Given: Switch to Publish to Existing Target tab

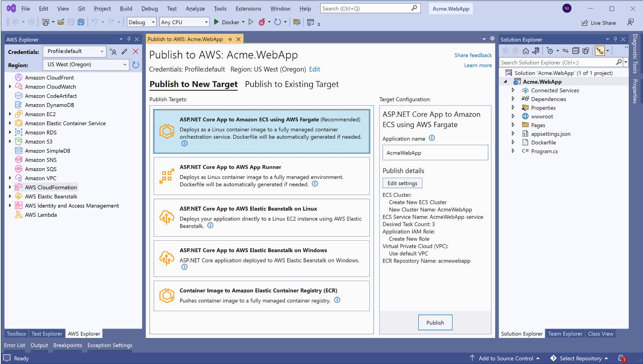Looking at the screenshot, I should pyautogui.click(x=292, y=84).
